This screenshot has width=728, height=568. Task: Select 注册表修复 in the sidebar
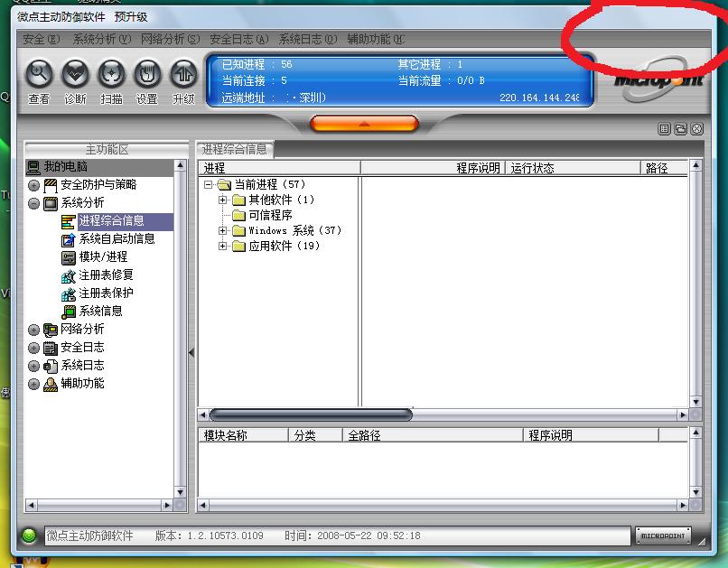pyautogui.click(x=106, y=275)
